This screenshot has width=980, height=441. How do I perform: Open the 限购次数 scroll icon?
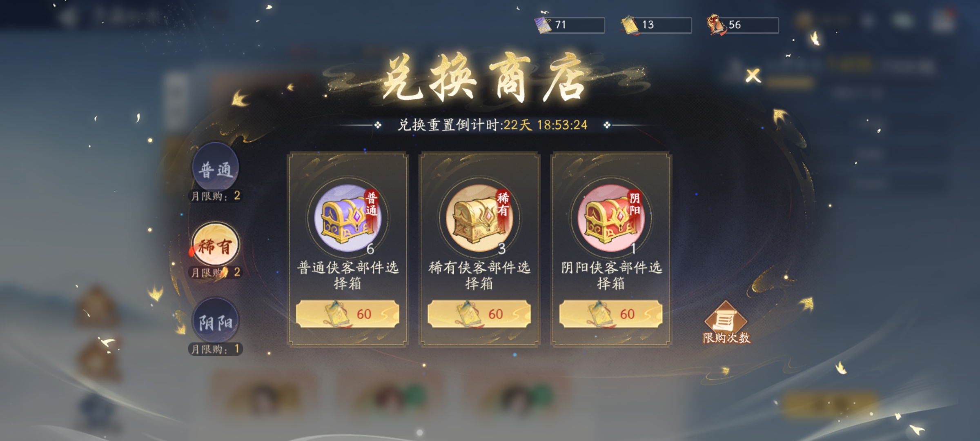click(x=726, y=322)
